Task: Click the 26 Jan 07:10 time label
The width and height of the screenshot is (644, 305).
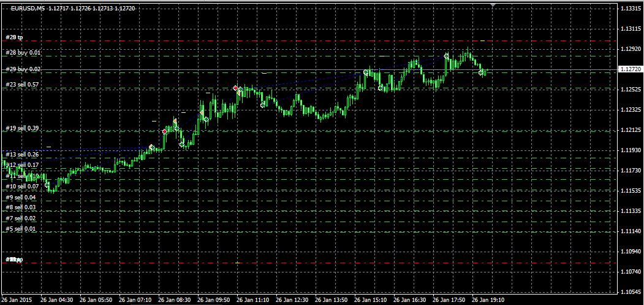Action: click(x=135, y=300)
